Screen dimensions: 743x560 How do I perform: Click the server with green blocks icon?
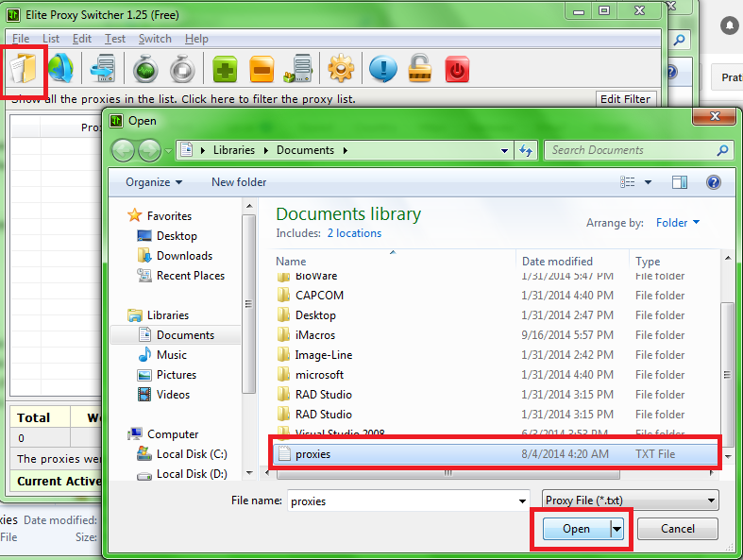click(298, 69)
